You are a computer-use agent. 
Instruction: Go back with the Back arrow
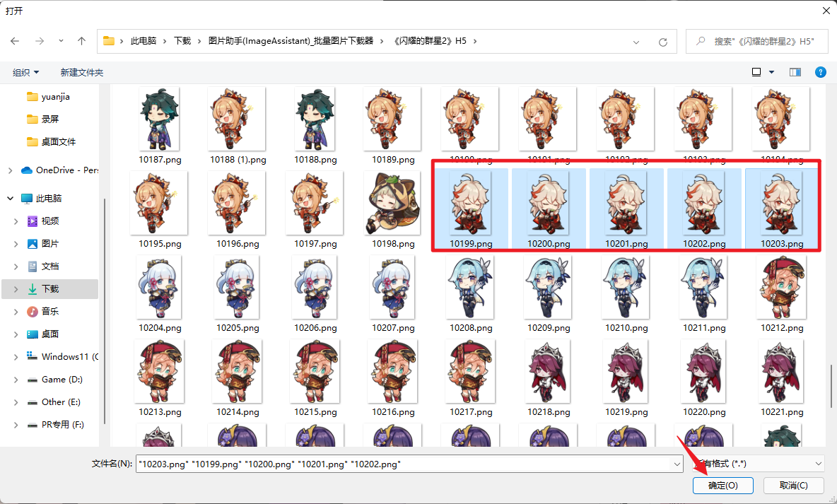[15, 41]
